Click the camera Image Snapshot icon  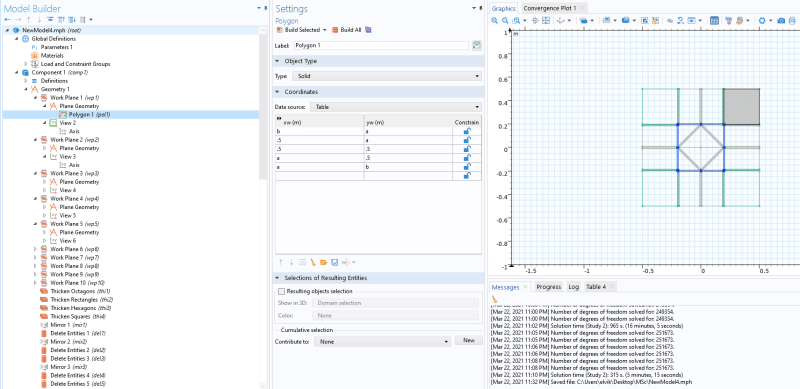pos(781,20)
